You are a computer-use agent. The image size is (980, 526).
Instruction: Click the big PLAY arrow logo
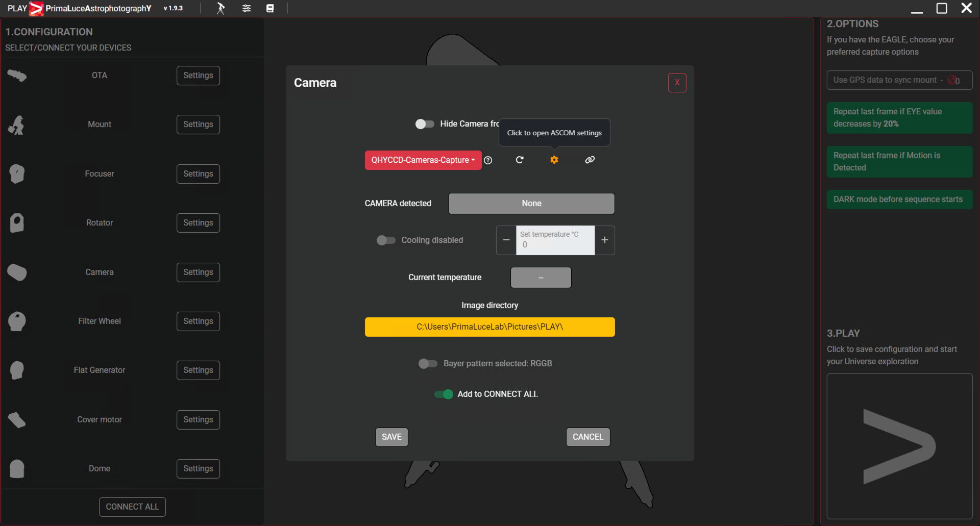point(899,446)
